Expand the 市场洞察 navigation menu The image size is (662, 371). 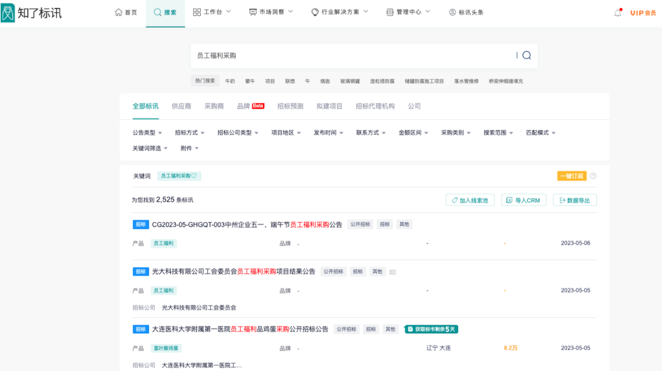(x=271, y=12)
